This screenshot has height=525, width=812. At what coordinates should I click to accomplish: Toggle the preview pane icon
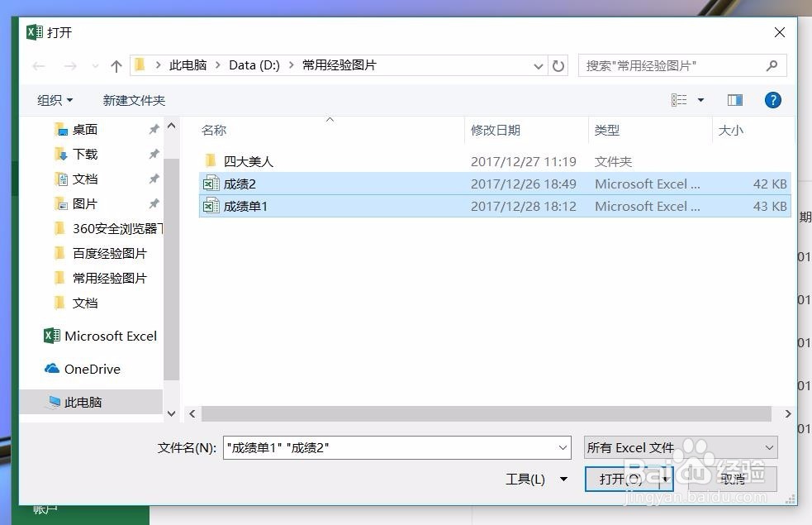734,100
